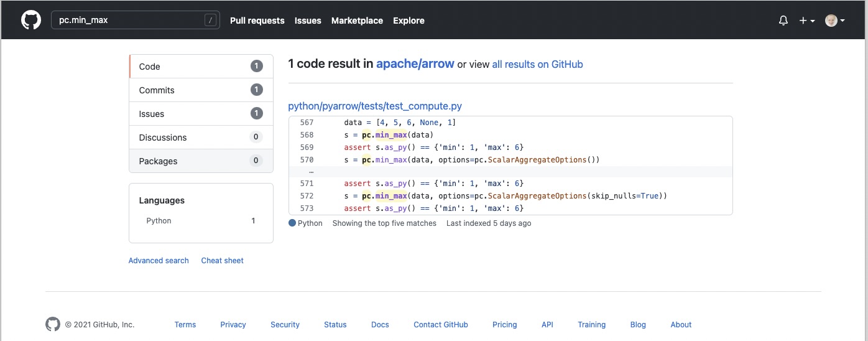
Task: Navigate to Explore
Action: tap(409, 21)
